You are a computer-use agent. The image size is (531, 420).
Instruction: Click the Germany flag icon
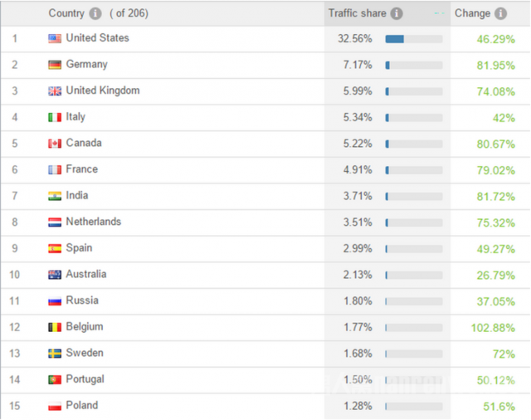[x=55, y=65]
